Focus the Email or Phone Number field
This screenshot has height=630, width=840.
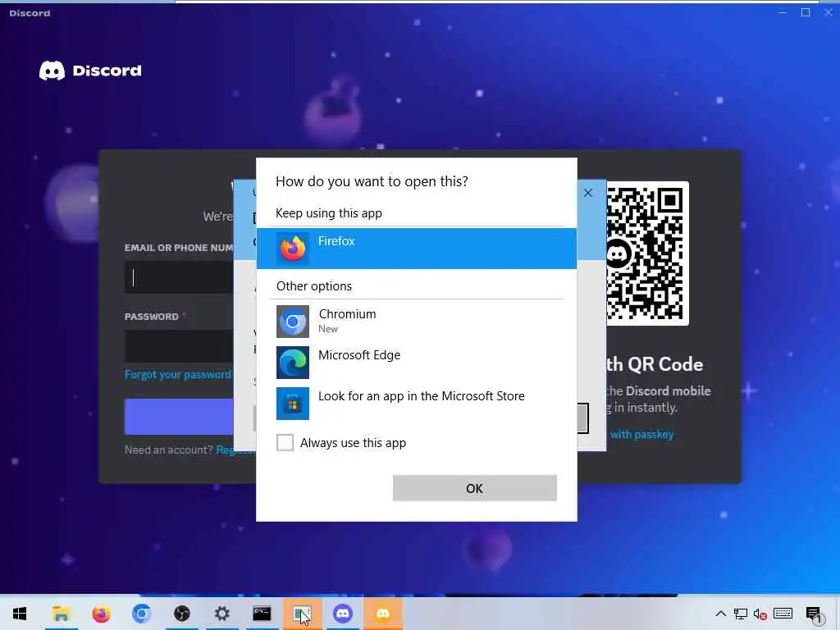(179, 277)
